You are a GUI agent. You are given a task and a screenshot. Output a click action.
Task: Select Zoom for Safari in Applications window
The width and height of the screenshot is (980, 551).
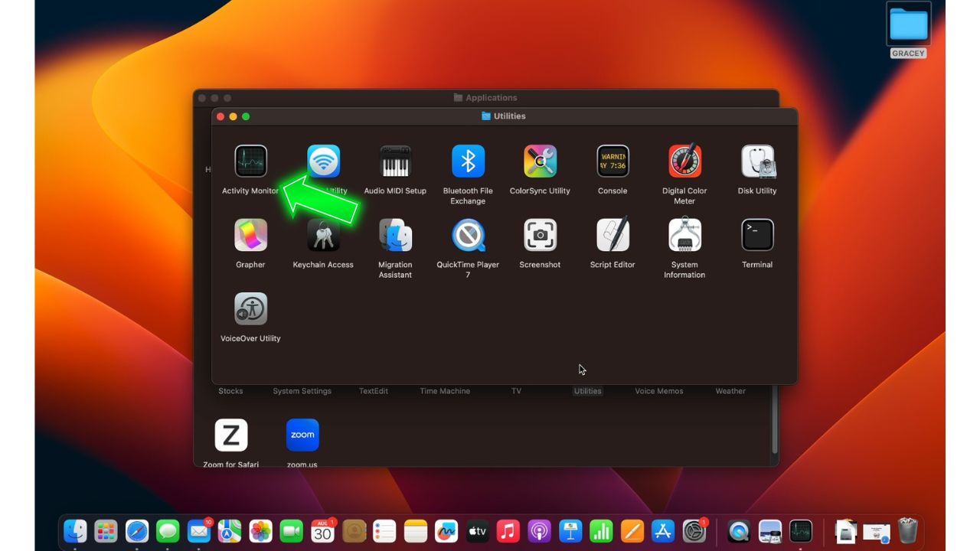[230, 435]
